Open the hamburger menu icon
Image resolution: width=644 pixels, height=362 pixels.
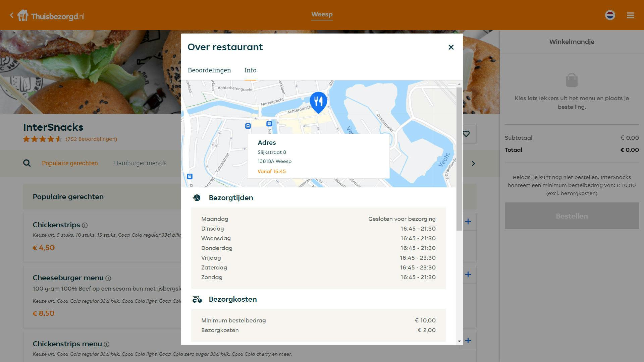point(630,15)
